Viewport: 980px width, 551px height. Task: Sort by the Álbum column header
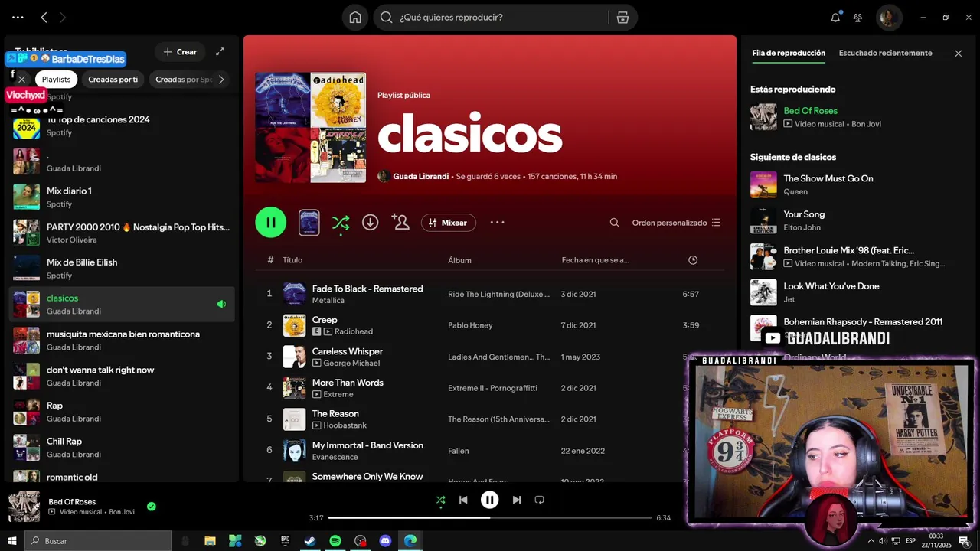(459, 260)
